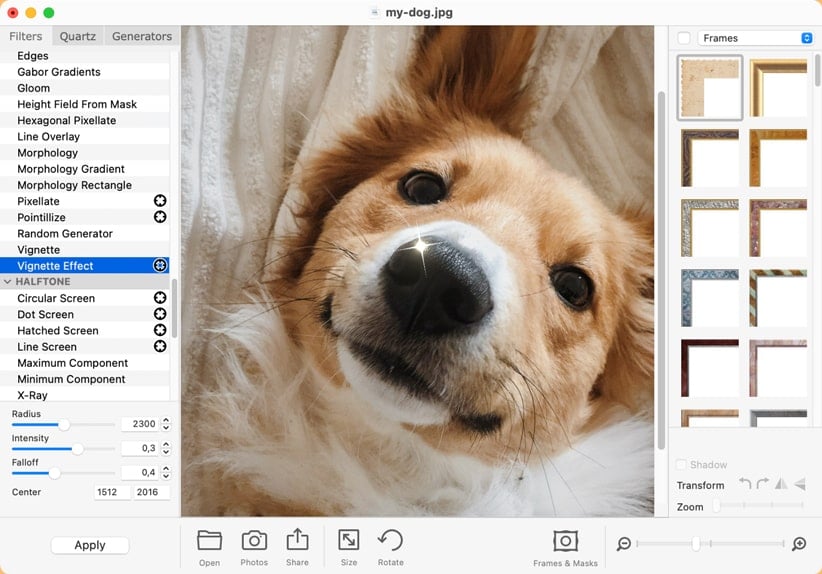Select the gold frame thumbnail
The height and width of the screenshot is (574, 822).
point(778,87)
